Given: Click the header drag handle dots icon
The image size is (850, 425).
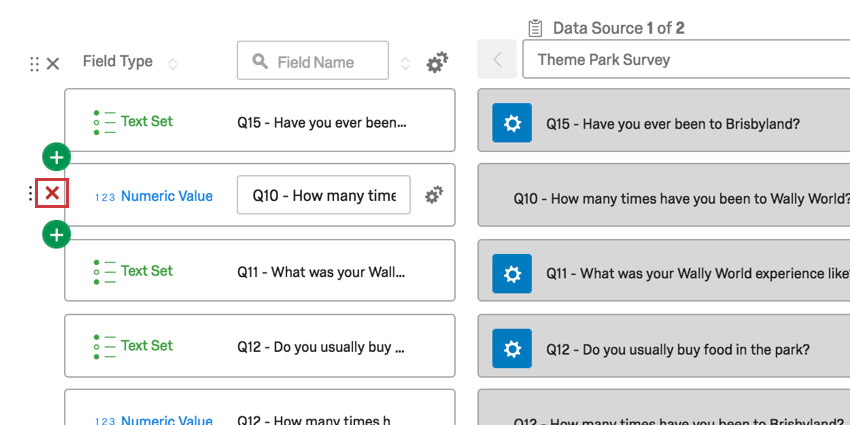Looking at the screenshot, I should pyautogui.click(x=35, y=63).
